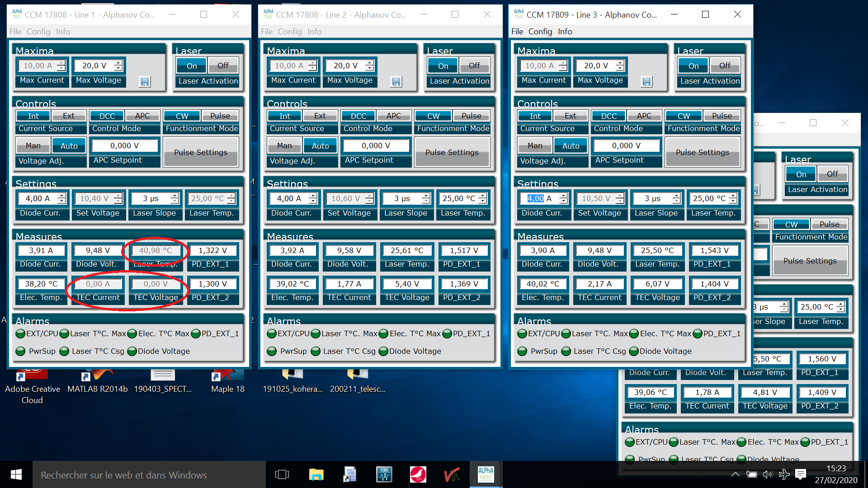Screen dimensions: 868x488
Task: Open Info menu in Line 3 window
Action: click(565, 32)
